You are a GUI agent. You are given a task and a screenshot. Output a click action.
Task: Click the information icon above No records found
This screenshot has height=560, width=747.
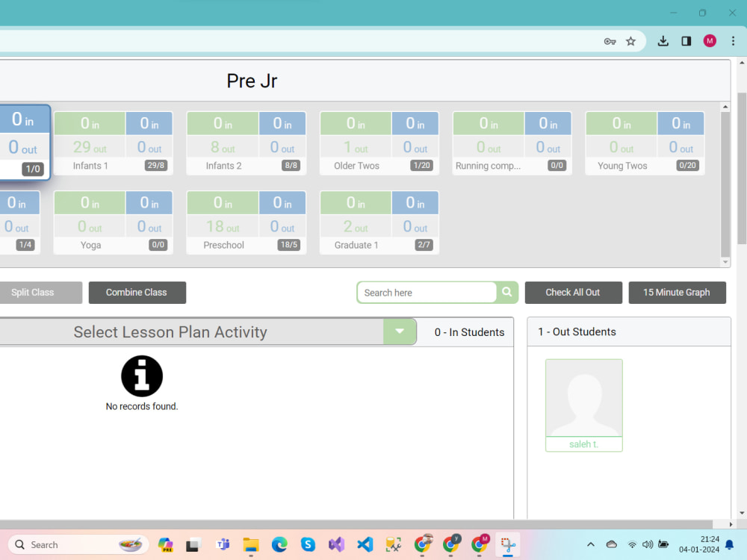pos(142,376)
